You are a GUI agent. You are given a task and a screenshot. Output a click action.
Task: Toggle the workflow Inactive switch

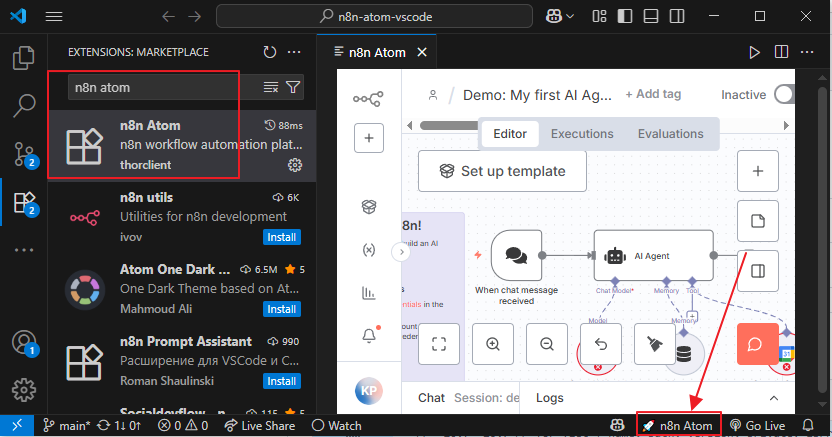[x=785, y=94]
